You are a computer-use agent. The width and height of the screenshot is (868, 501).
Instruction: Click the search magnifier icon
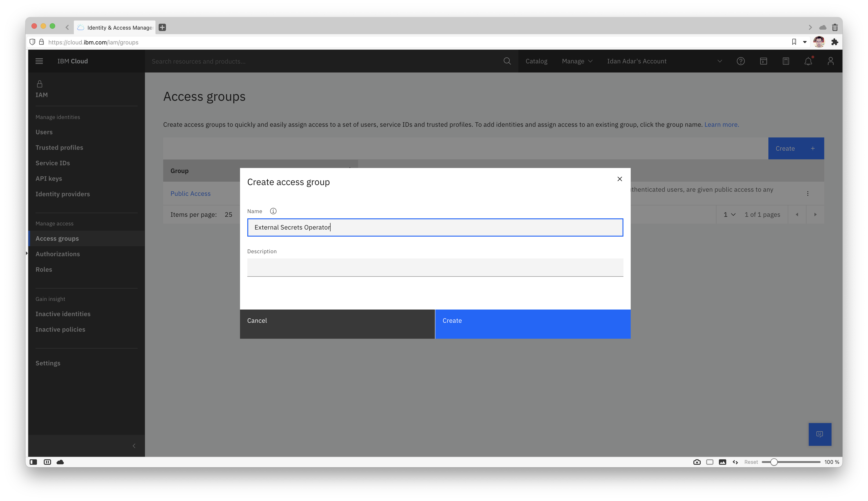(x=507, y=61)
